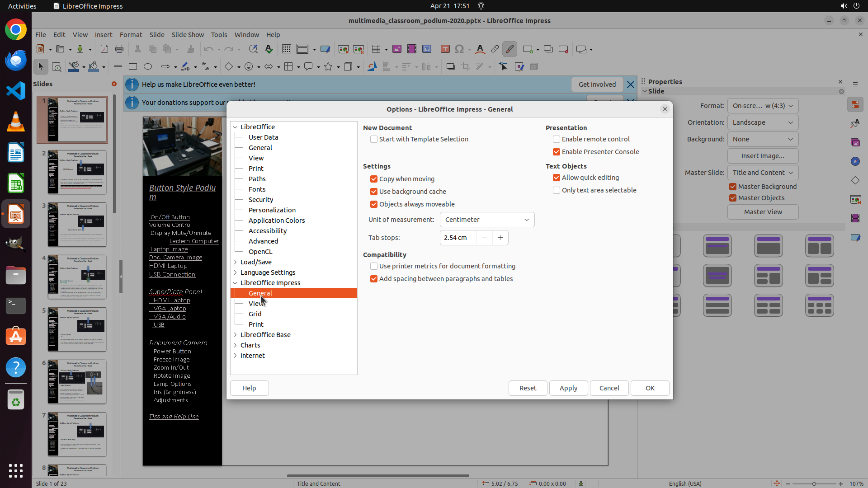Disable Allow quick editing option

click(x=557, y=178)
